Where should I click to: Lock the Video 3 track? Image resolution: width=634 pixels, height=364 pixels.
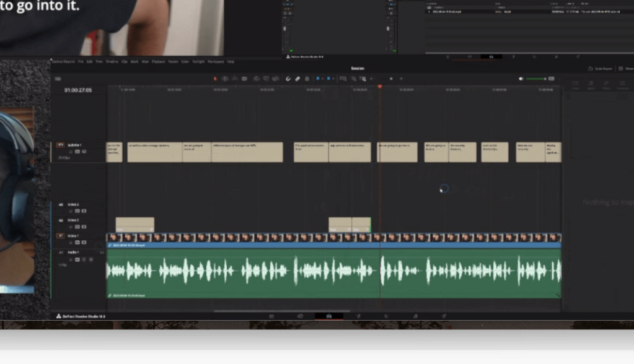pyautogui.click(x=71, y=211)
